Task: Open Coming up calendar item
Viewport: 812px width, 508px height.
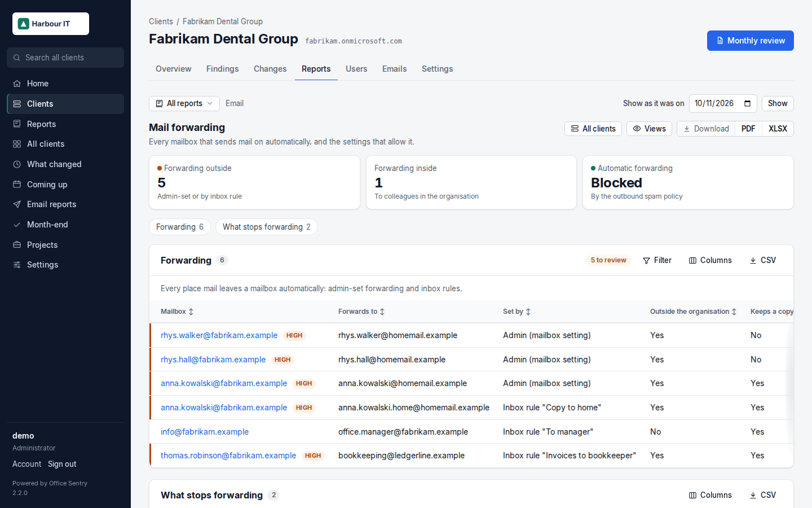Action: (65, 185)
